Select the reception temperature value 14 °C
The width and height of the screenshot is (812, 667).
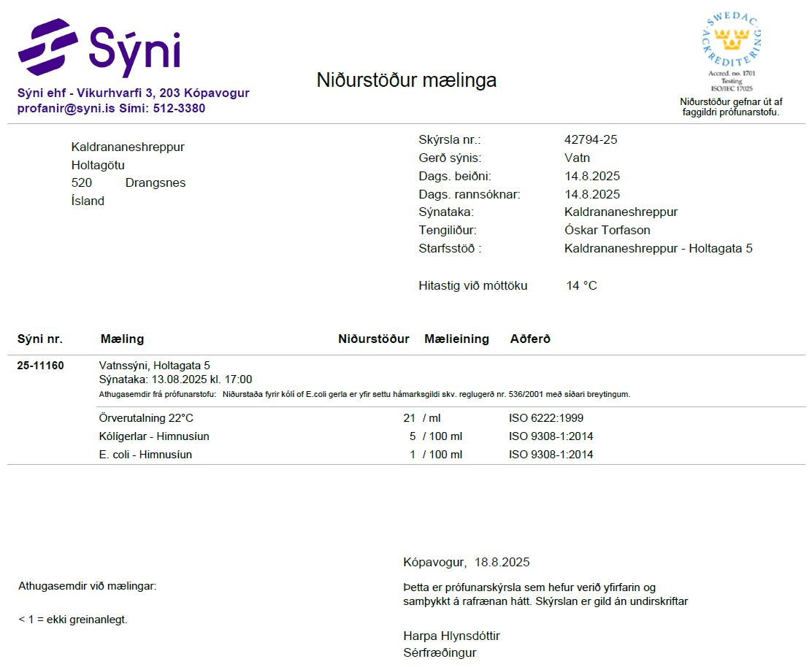pos(581,286)
